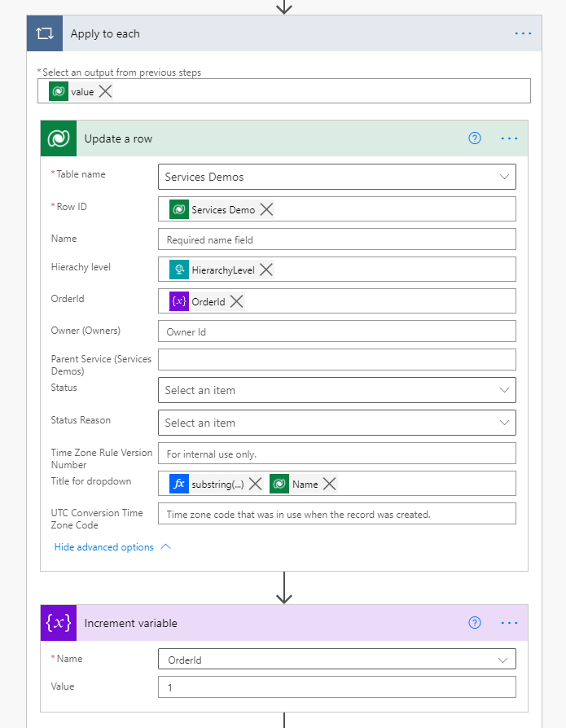Open the Status dropdown
This screenshot has width=566, height=728.
pos(503,390)
